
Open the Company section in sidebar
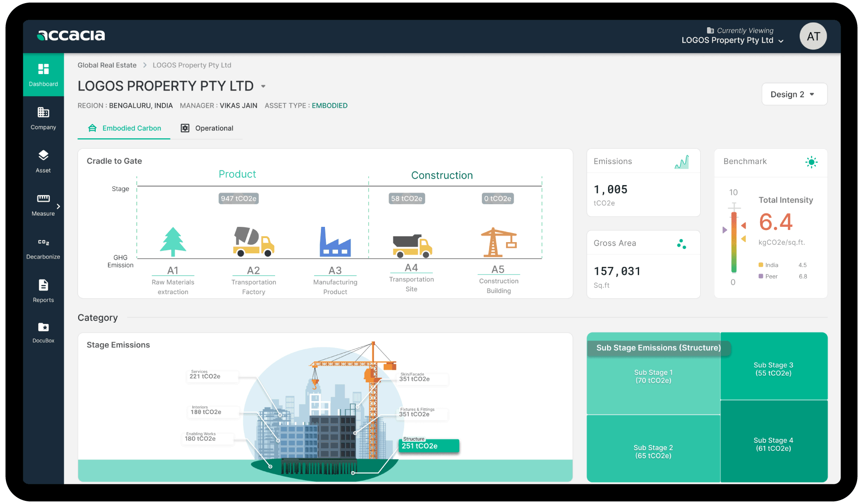tap(43, 118)
